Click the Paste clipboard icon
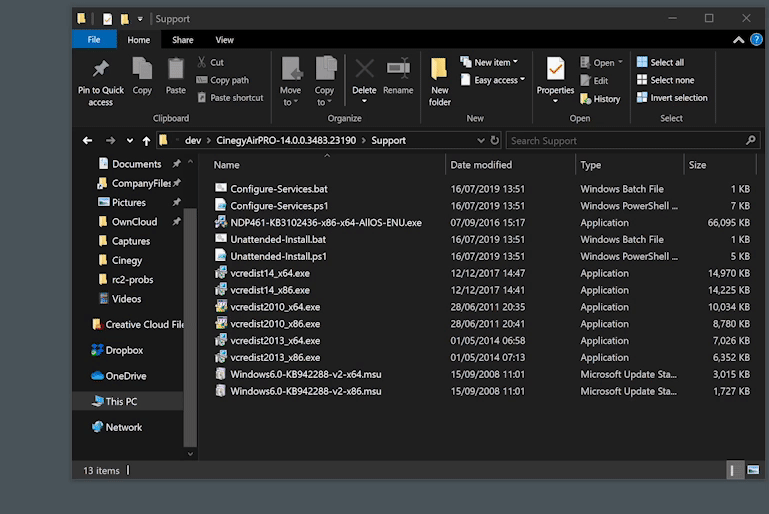 176,69
